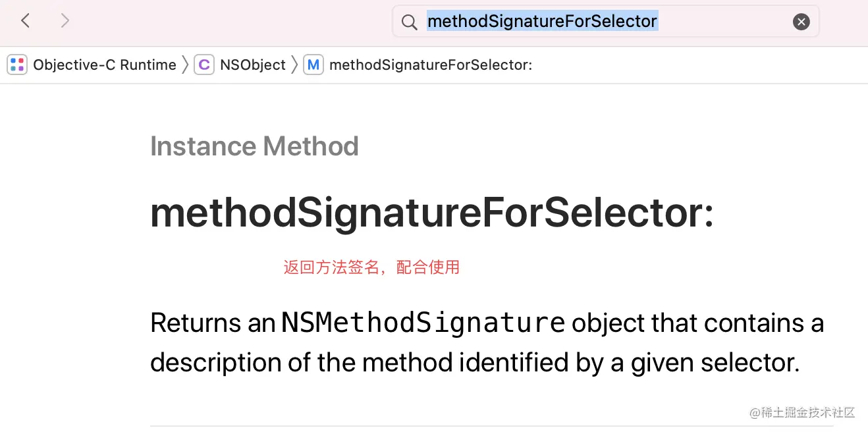Click the magnifying glass search icon
The height and width of the screenshot is (432, 868).
(409, 22)
